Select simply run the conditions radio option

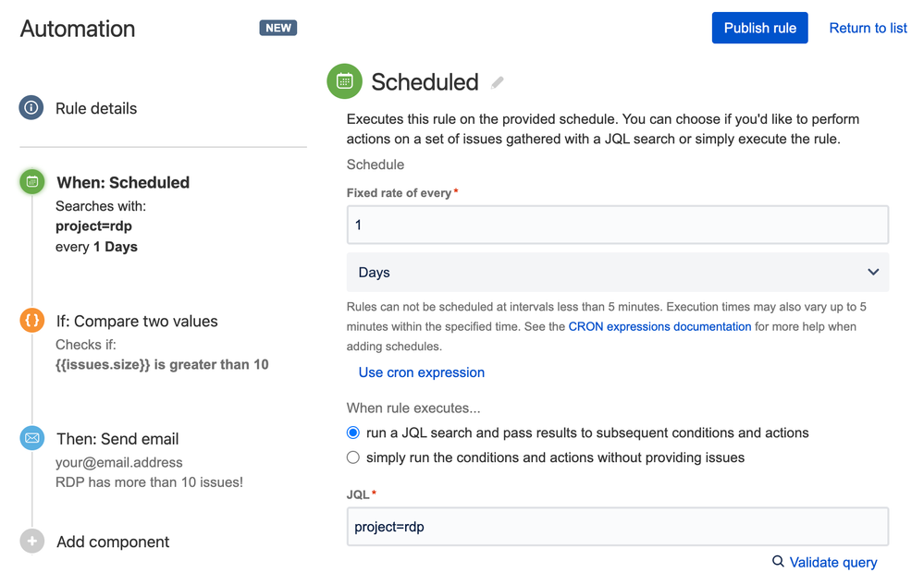pos(353,457)
